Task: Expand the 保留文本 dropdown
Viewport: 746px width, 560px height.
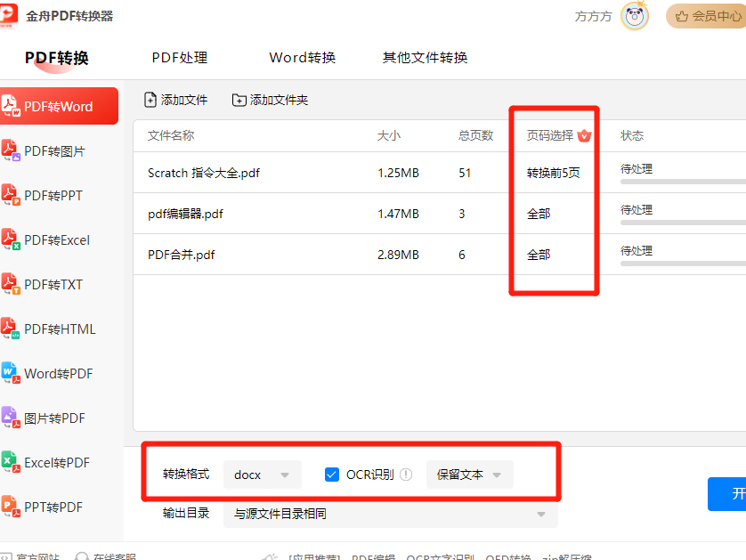Action: (469, 475)
